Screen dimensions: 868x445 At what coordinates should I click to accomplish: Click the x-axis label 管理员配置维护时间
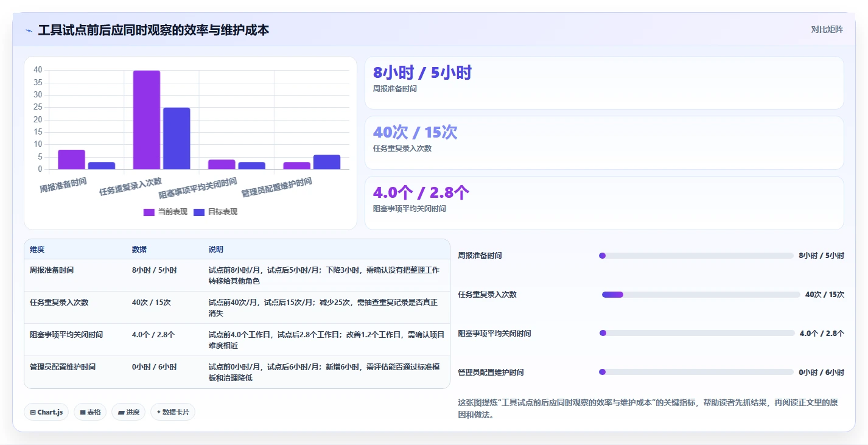pyautogui.click(x=277, y=187)
